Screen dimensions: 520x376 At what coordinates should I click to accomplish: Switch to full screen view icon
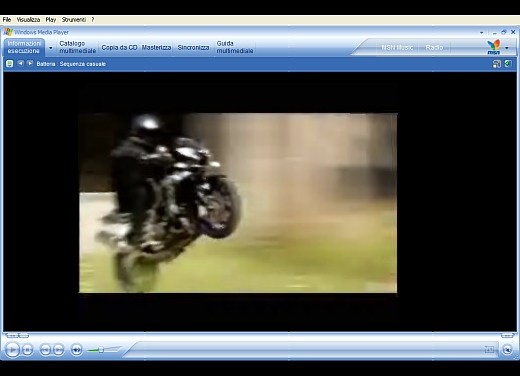click(x=489, y=349)
